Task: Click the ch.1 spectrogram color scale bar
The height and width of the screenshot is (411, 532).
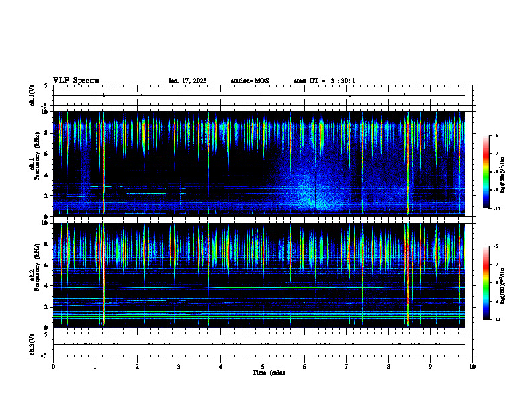Action: [486, 172]
